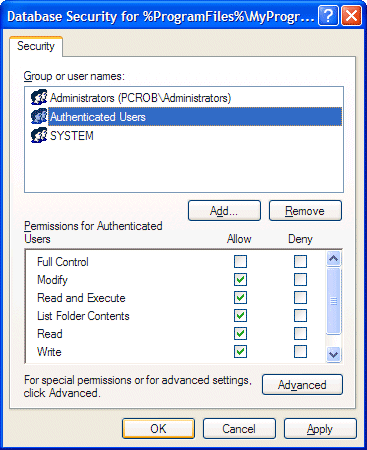Click the SYSTEM account icon
Image resolution: width=367 pixels, height=450 pixels.
pos(39,135)
